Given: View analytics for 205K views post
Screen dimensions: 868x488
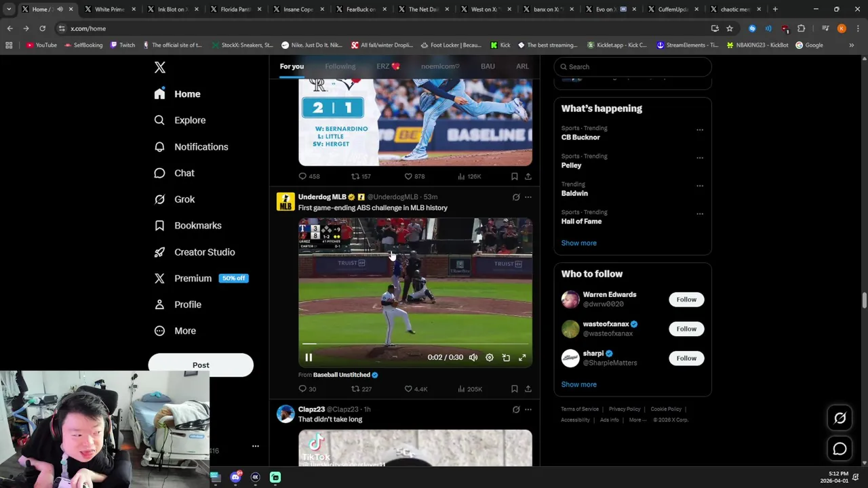Looking at the screenshot, I should point(469,389).
